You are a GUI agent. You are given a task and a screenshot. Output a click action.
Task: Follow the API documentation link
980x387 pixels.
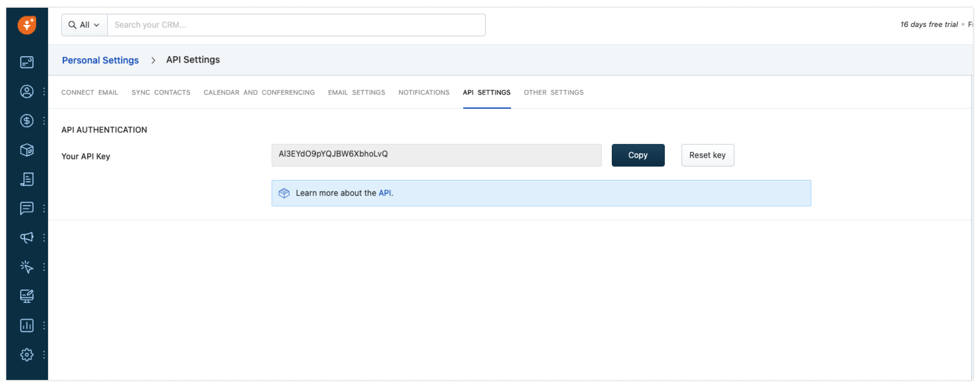(x=384, y=193)
